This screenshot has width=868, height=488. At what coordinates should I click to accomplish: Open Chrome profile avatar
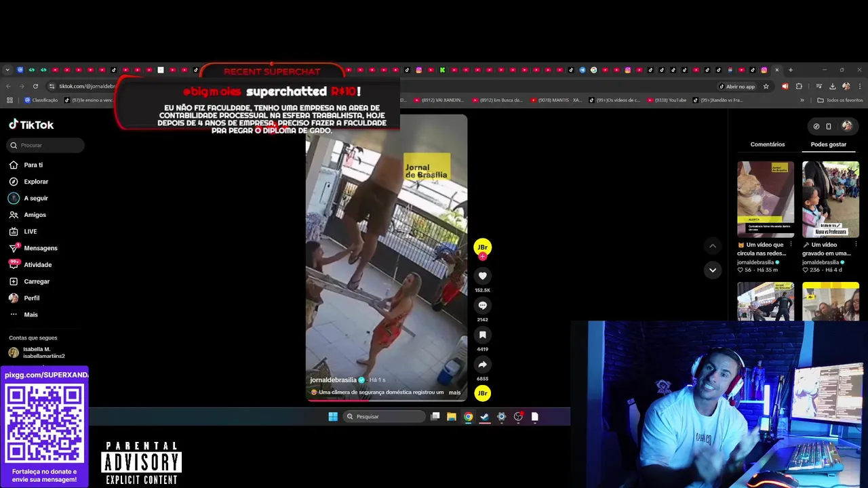[846, 86]
